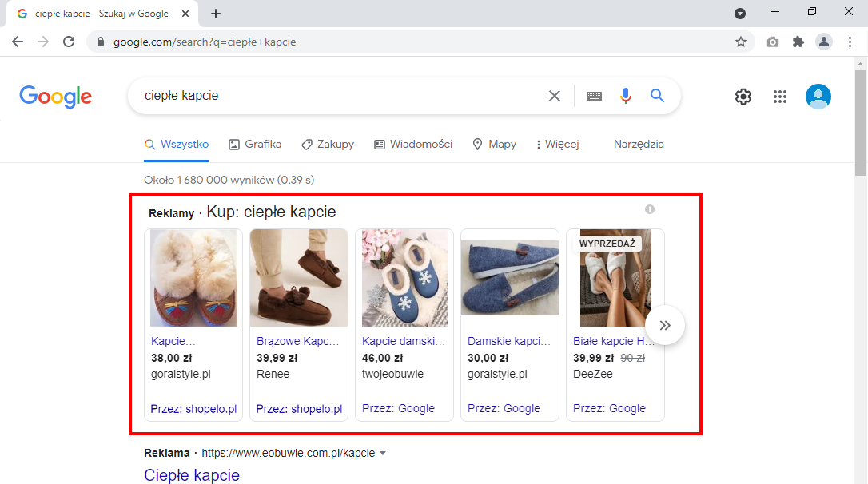
Task: Click the Google logo
Action: (x=55, y=97)
